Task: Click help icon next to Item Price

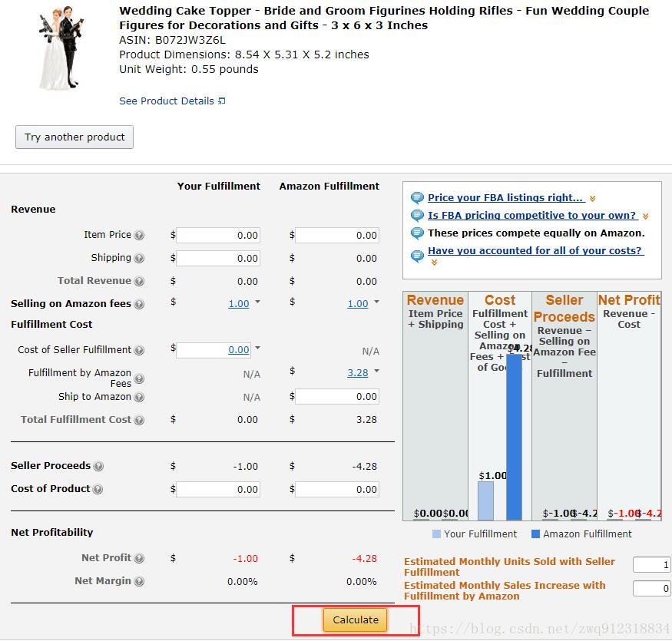Action: [x=139, y=235]
